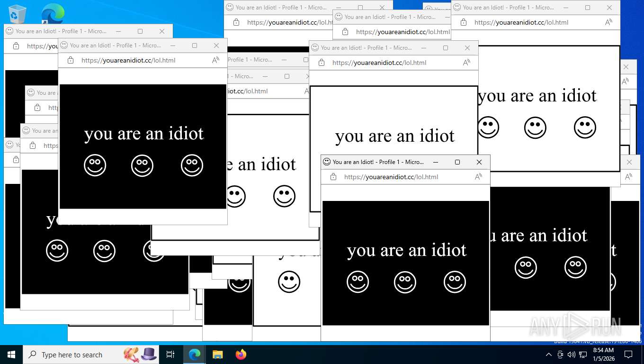Open Task View from the taskbar
644x364 pixels.
coord(170,355)
